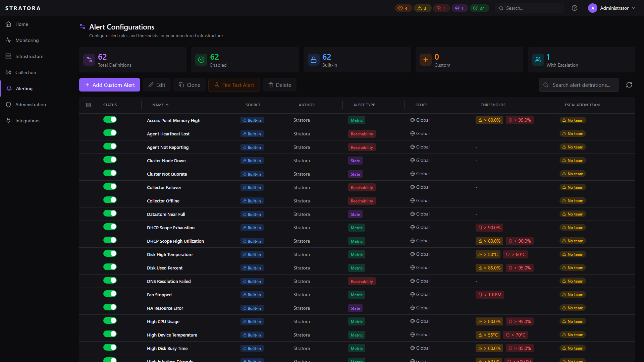
Task: Click the Alert Configurations title icon
Action: pos(83,26)
